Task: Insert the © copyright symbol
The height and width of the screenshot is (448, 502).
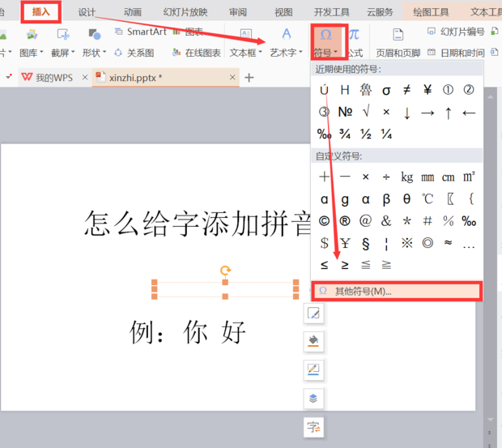Action: (x=324, y=221)
